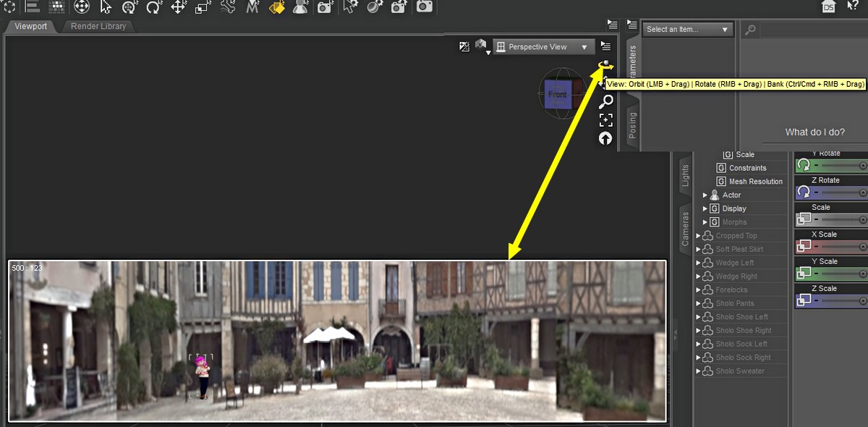Select the Node Selection arrow tool
This screenshot has height=427, width=868.
point(106,7)
